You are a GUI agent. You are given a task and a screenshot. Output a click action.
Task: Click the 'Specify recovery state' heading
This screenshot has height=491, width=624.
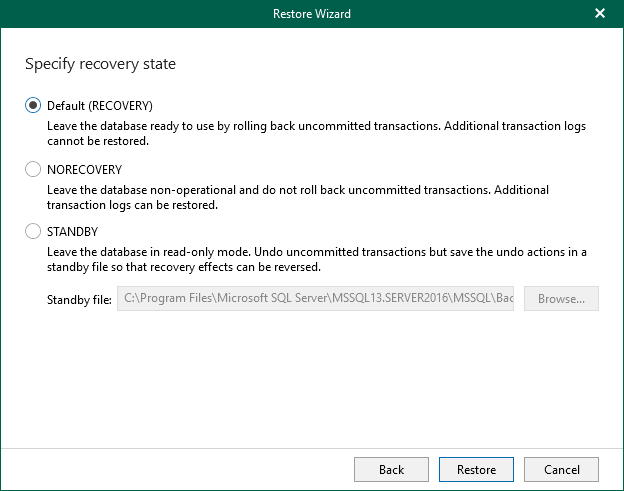tap(100, 64)
